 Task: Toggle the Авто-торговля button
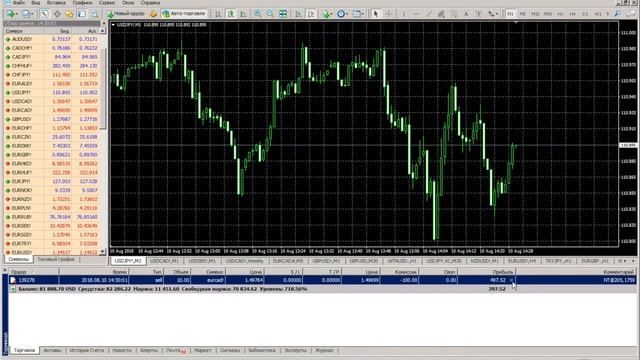(184, 14)
